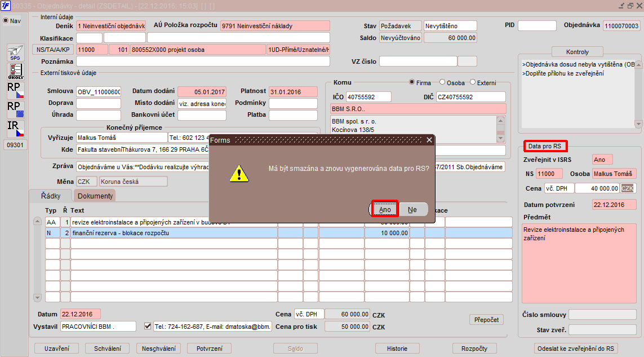Click the iFIS application icon in title bar

5,5
